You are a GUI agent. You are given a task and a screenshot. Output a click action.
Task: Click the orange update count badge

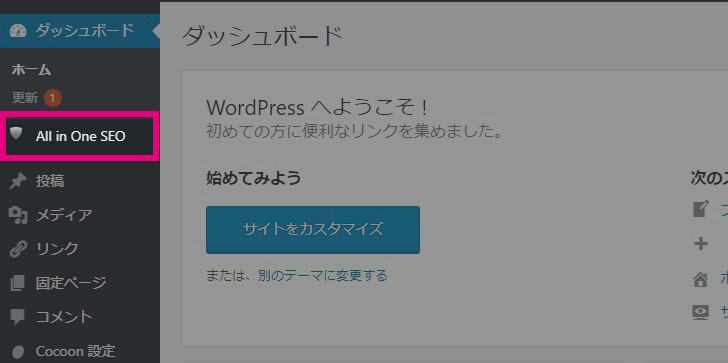(53, 98)
